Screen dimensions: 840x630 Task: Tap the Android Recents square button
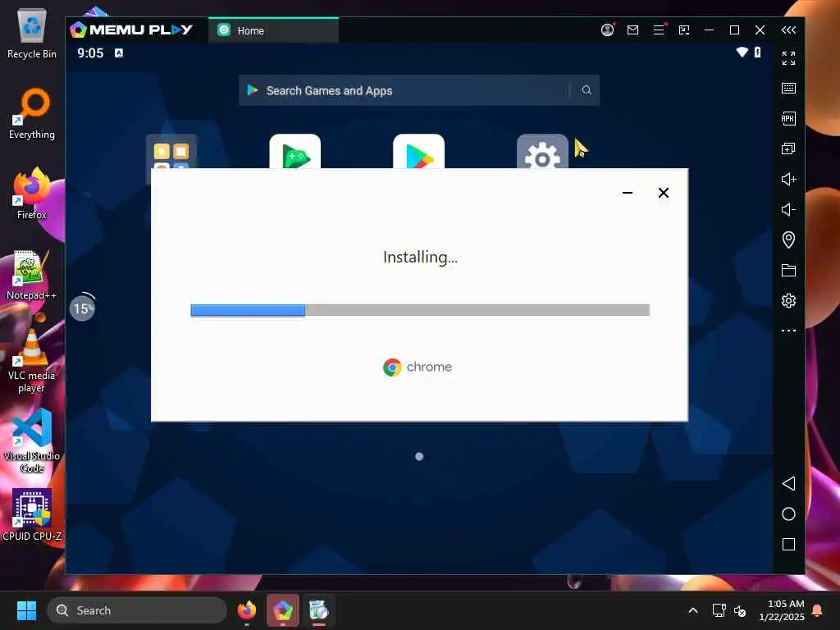pyautogui.click(x=788, y=545)
